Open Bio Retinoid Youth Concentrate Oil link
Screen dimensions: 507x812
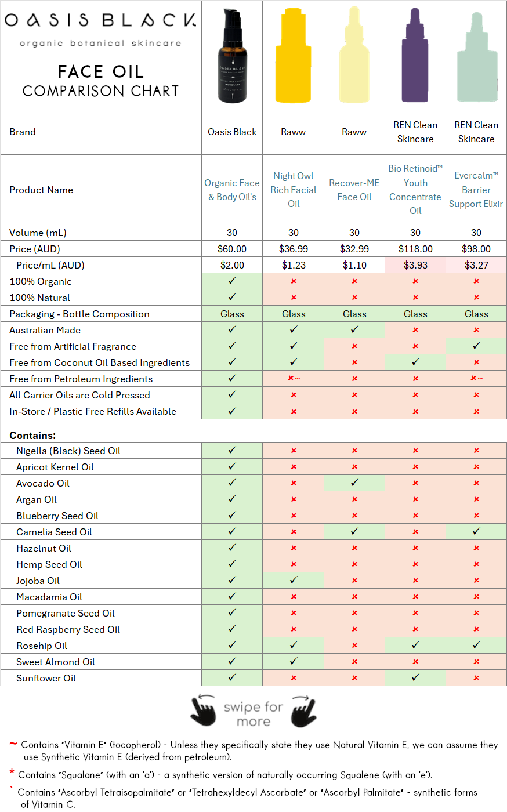click(415, 190)
